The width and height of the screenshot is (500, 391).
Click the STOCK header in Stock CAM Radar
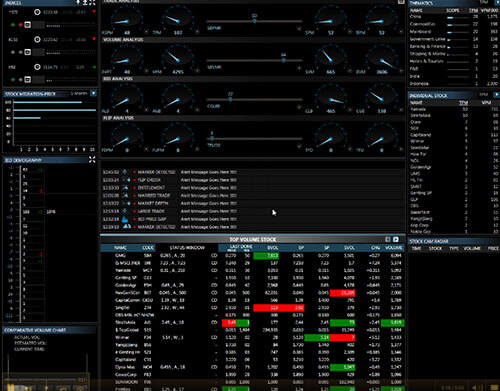point(435,248)
